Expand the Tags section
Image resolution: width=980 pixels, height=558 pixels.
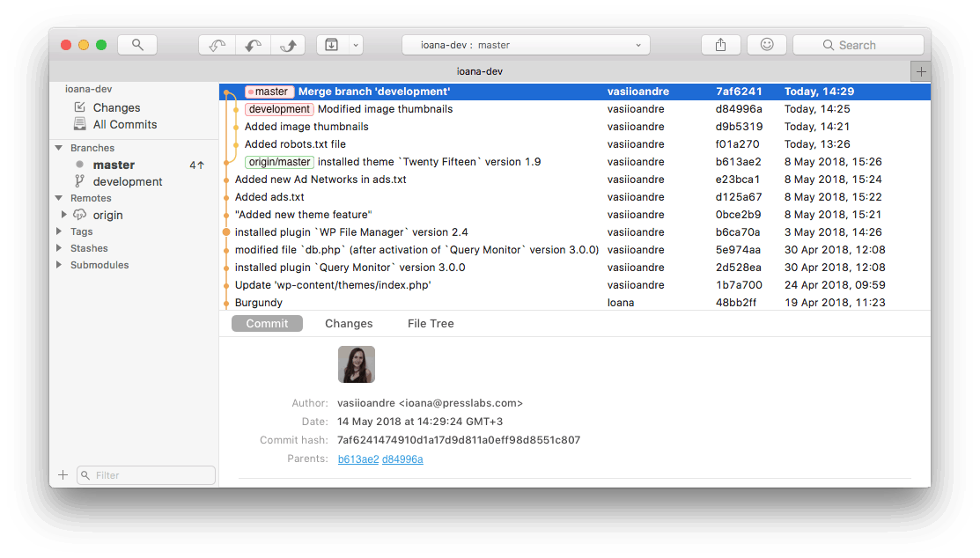[59, 231]
